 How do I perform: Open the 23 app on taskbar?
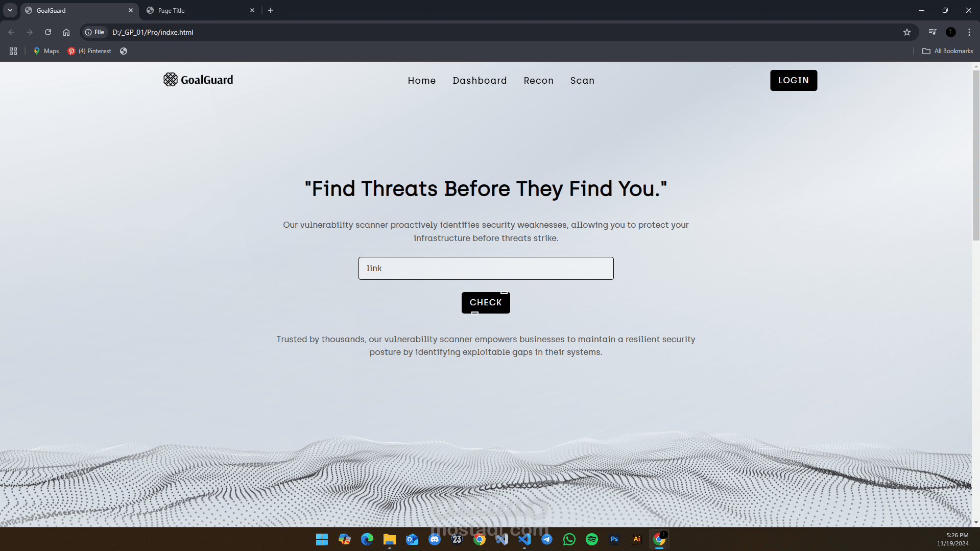pos(457,539)
